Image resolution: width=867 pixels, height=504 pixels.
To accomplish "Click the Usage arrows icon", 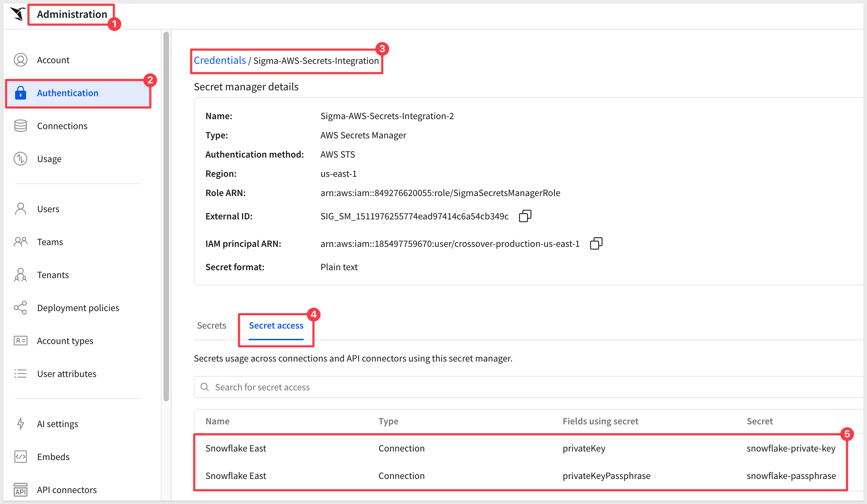I will point(21,159).
